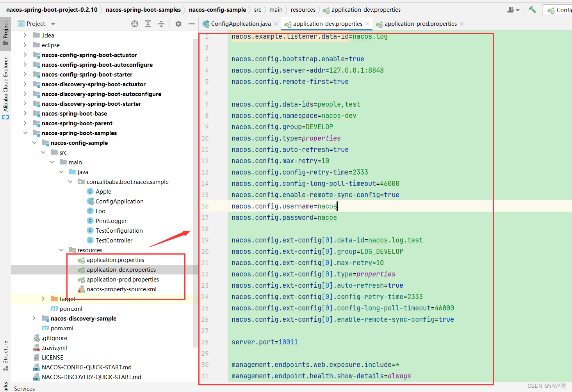Close the application-dev.properties tab
The width and height of the screenshot is (572, 392).
tap(367, 24)
